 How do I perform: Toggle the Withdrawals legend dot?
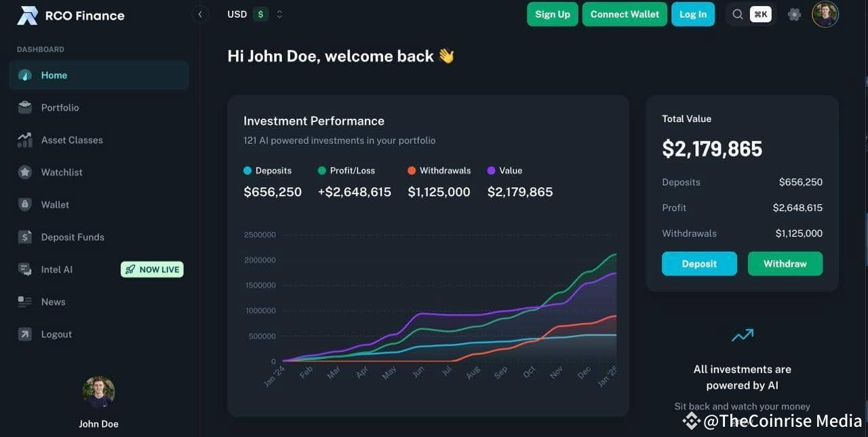tap(412, 170)
